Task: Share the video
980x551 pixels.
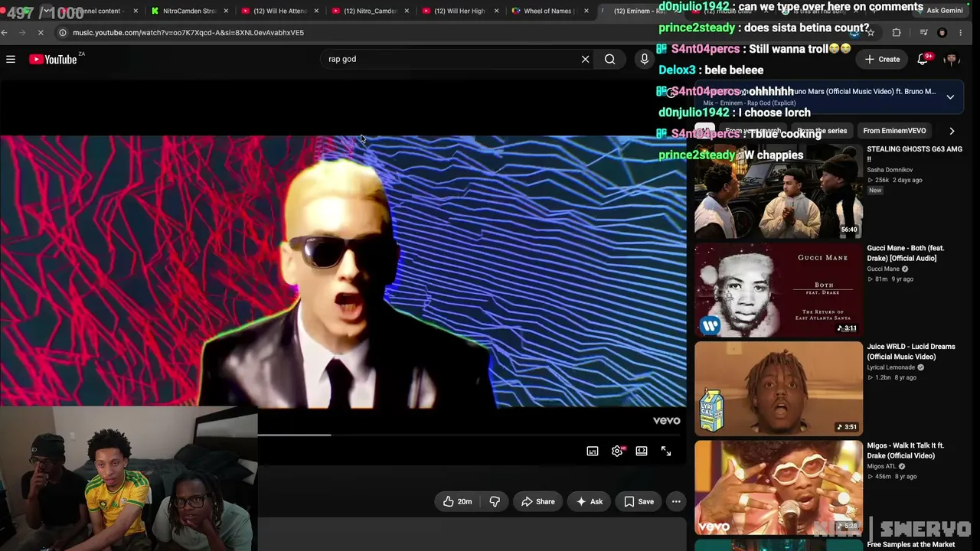Action: [537, 501]
